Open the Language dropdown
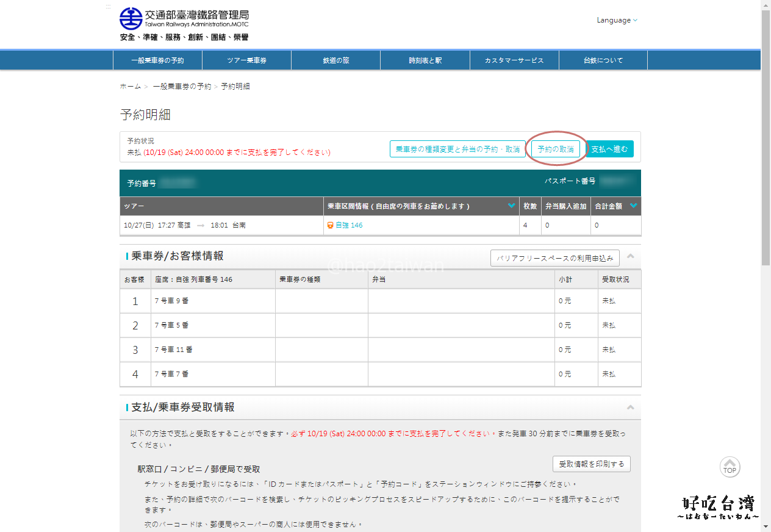The width and height of the screenshot is (771, 532). [617, 20]
